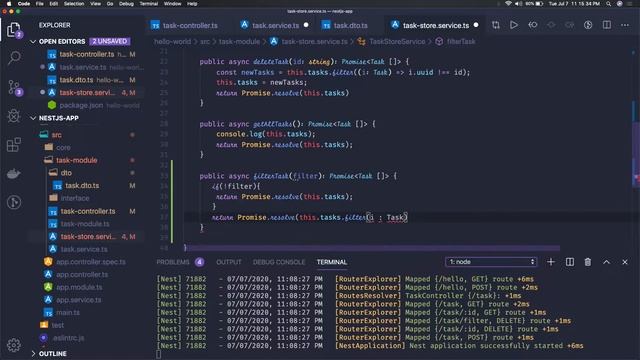Open task.dto.ts in the dto folder
640x360 pixels.
[x=82, y=185]
